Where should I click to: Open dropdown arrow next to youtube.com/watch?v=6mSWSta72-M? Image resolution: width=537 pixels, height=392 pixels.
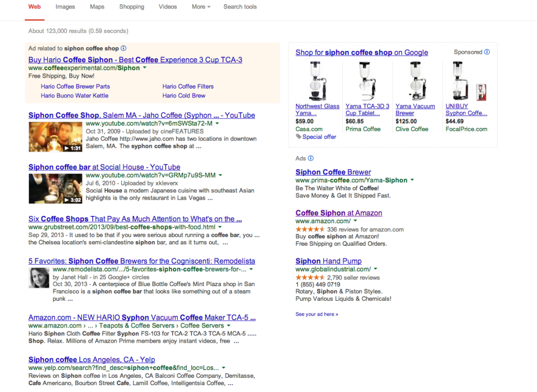point(217,123)
